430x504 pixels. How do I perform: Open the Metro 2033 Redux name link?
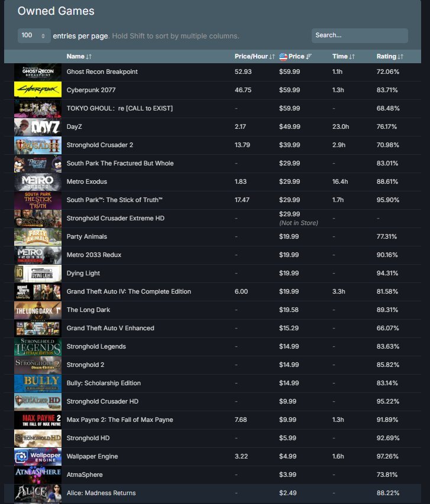click(93, 255)
